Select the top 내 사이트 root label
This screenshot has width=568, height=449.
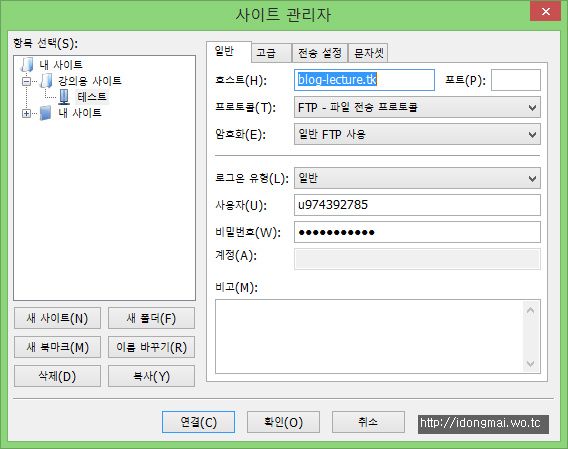pyautogui.click(x=61, y=65)
